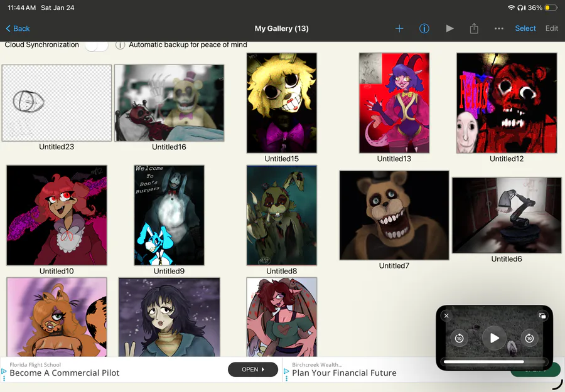Close the picture-in-picture video player

446,315
